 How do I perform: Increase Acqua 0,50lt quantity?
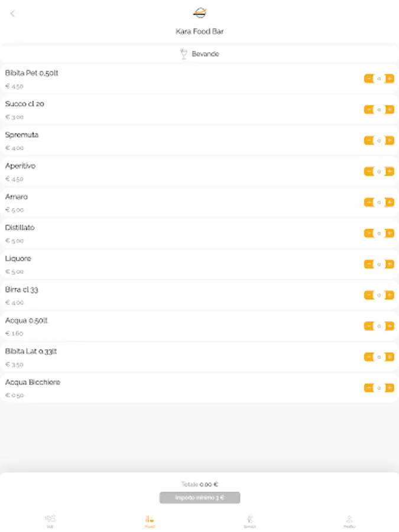point(390,326)
